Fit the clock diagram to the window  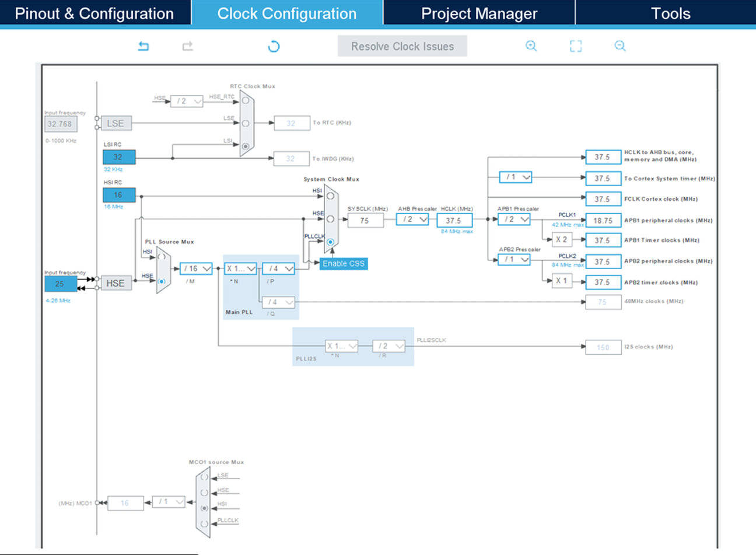[x=576, y=46]
